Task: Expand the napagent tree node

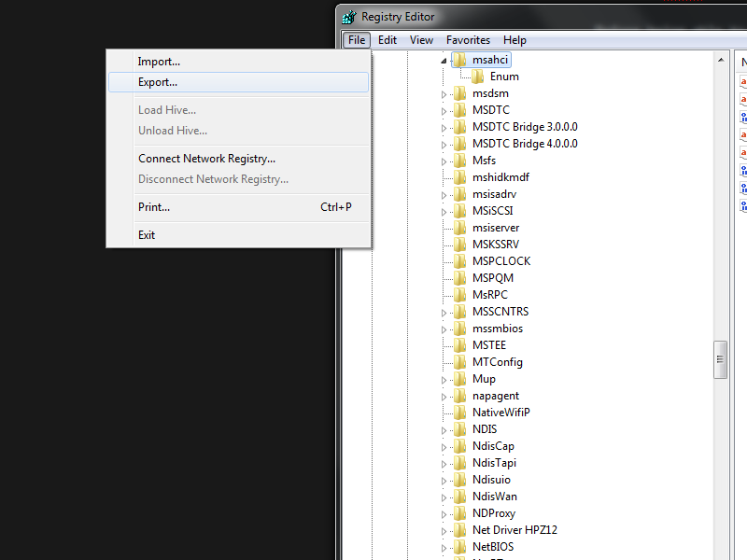Action: pos(444,397)
